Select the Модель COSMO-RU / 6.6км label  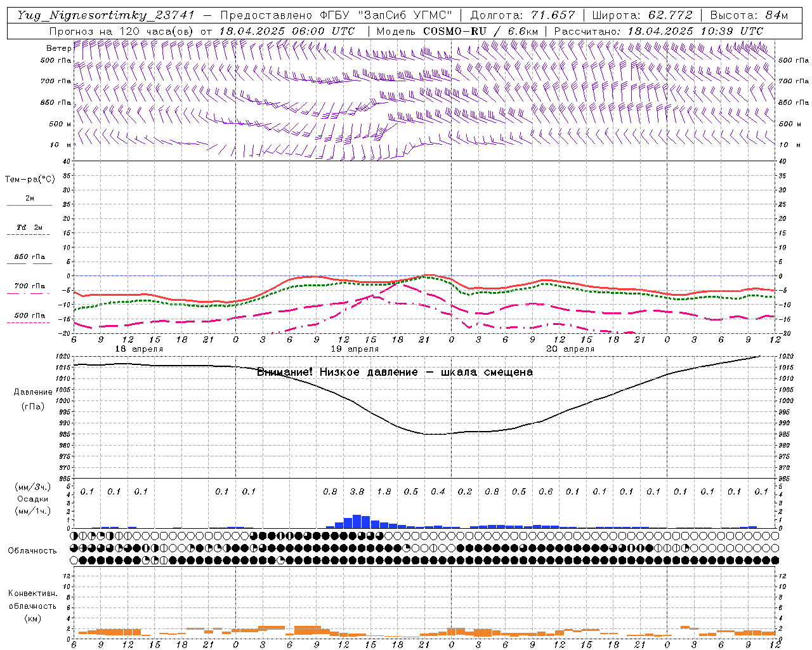[457, 31]
